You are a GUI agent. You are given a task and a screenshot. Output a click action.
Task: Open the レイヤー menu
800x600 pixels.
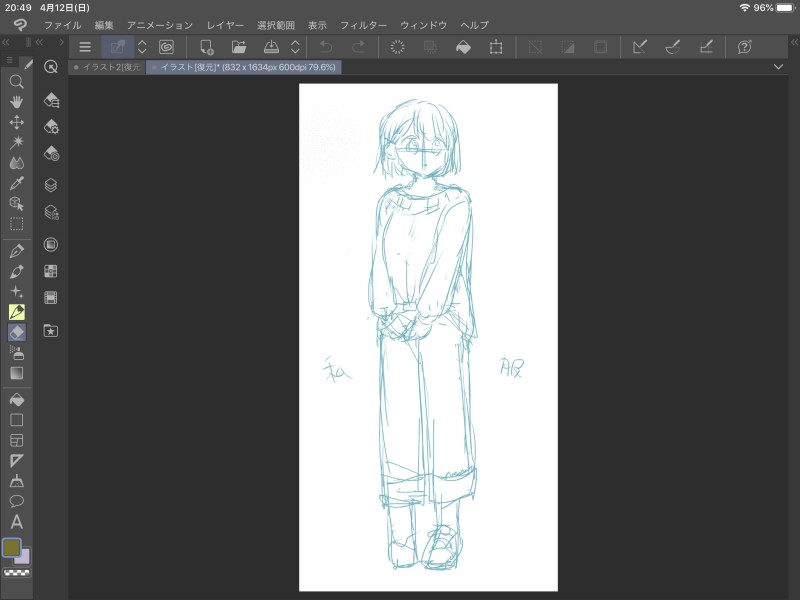[224, 24]
